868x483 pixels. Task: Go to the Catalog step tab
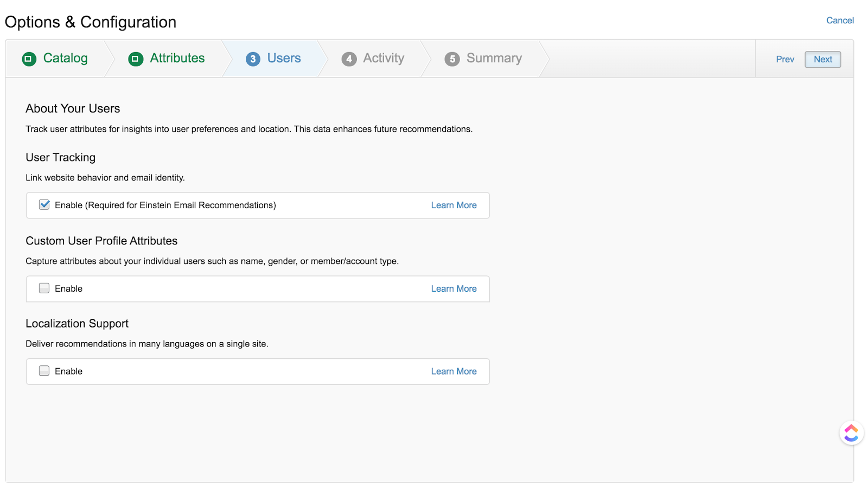pyautogui.click(x=65, y=58)
